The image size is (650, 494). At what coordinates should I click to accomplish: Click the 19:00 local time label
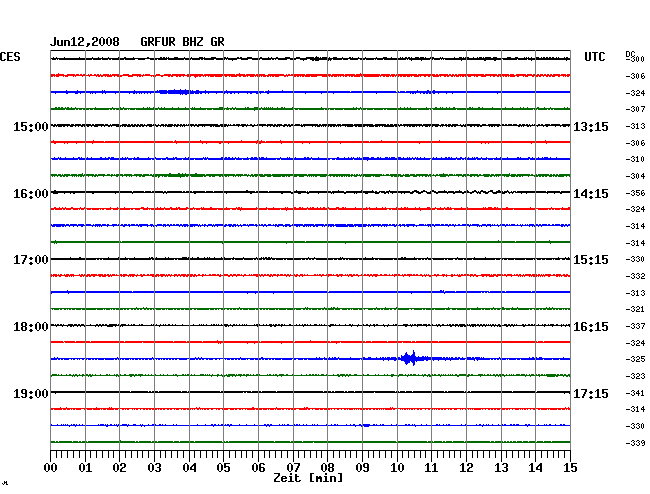(x=31, y=393)
